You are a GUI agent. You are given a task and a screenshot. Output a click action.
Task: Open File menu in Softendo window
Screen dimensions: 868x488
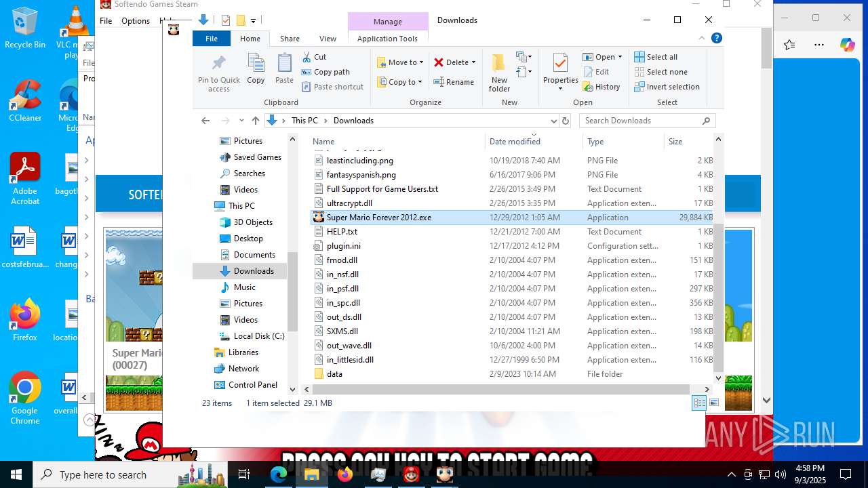[106, 21]
